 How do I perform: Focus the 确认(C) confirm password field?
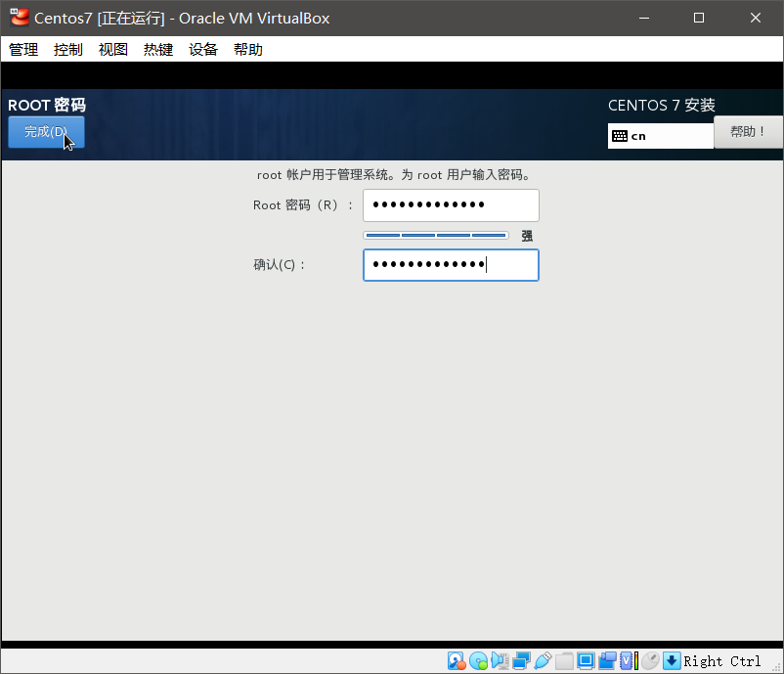pos(451,265)
